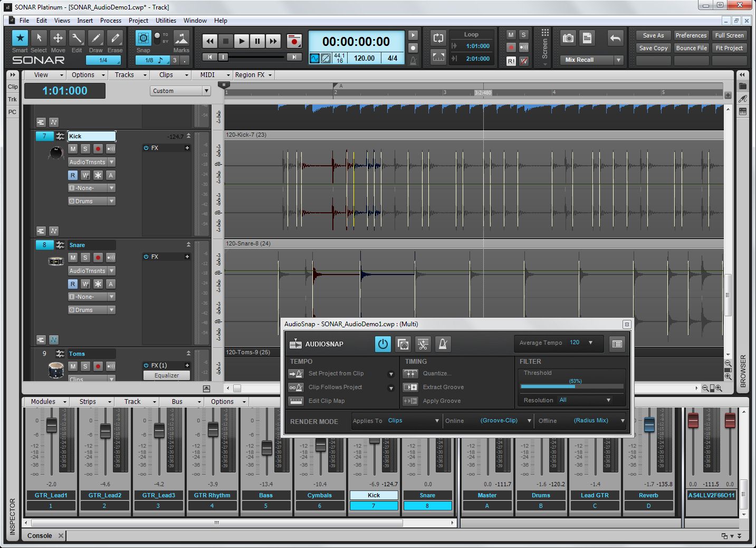Open the Utilities menu
Viewport: 756px width, 548px height.
[166, 21]
